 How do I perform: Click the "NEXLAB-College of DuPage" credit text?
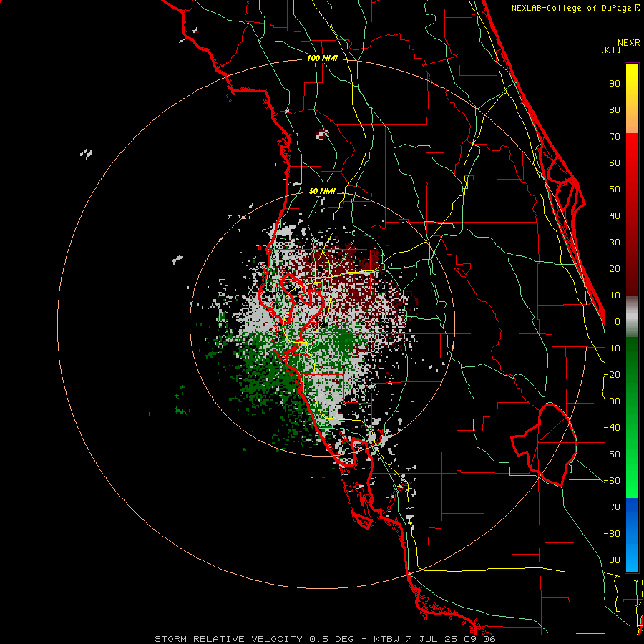click(572, 8)
